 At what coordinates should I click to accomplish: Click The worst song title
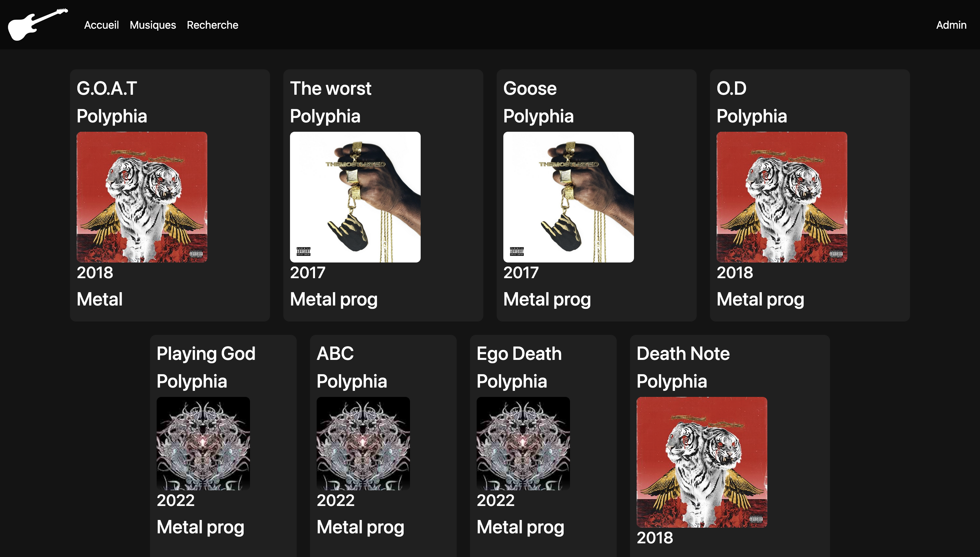[x=331, y=88]
